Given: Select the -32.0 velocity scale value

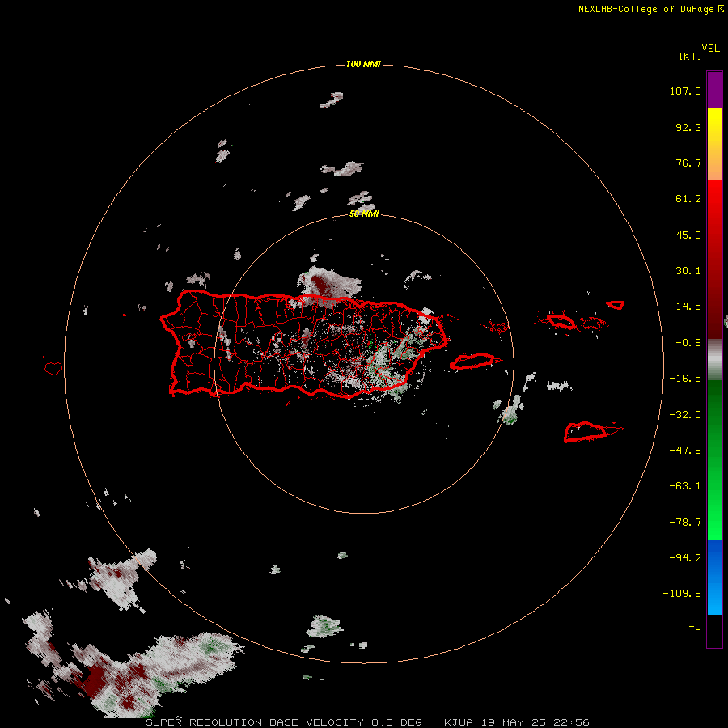Looking at the screenshot, I should (x=685, y=415).
